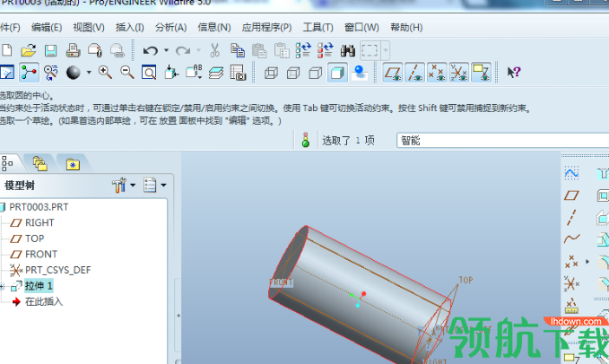Open the appearance gallery dropdown arrow
The height and width of the screenshot is (364, 609).
coord(89,73)
